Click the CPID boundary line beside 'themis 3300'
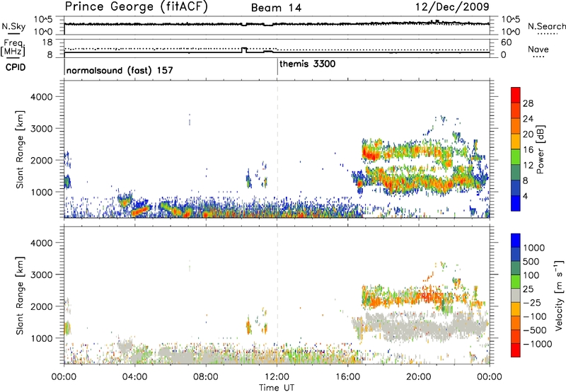The width and height of the screenshot is (566, 392). 277,67
